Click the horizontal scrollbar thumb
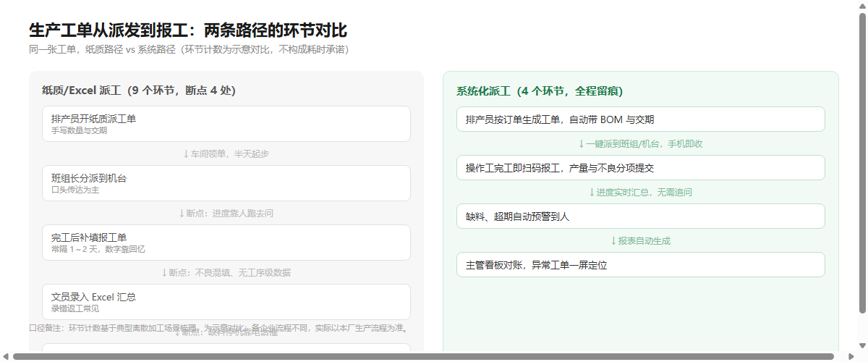The image size is (868, 362). pos(424,356)
